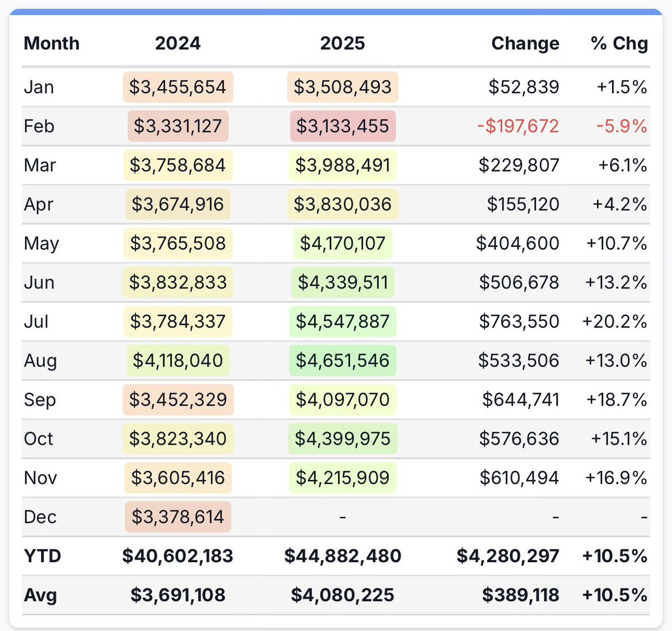Screen dimensions: 672x631
Task: Click the % Chg column header
Action: pos(619,43)
